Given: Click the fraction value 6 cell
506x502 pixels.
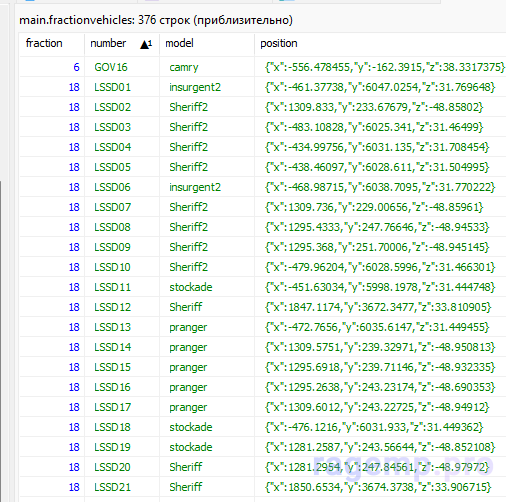Looking at the screenshot, I should pos(52,67).
